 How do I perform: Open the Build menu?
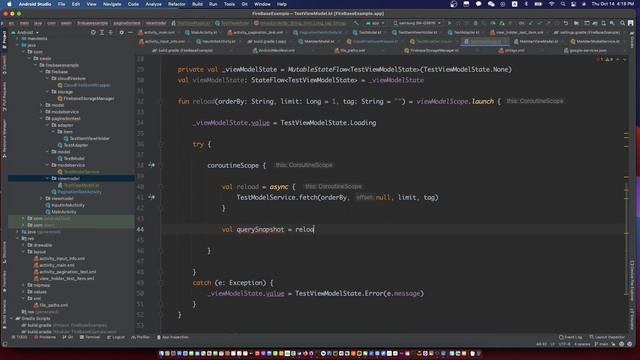[197, 4]
